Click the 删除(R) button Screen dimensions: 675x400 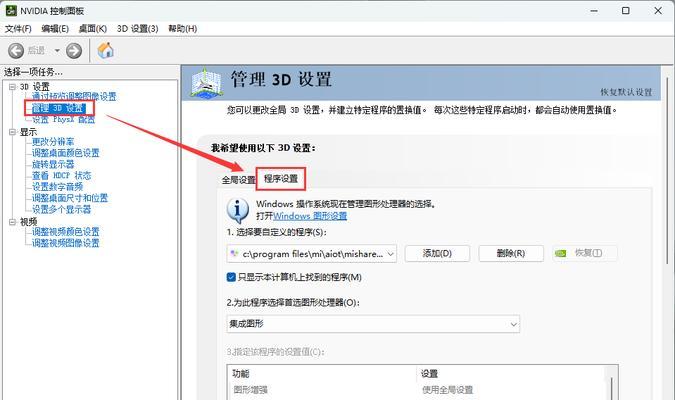pyautogui.click(x=511, y=253)
